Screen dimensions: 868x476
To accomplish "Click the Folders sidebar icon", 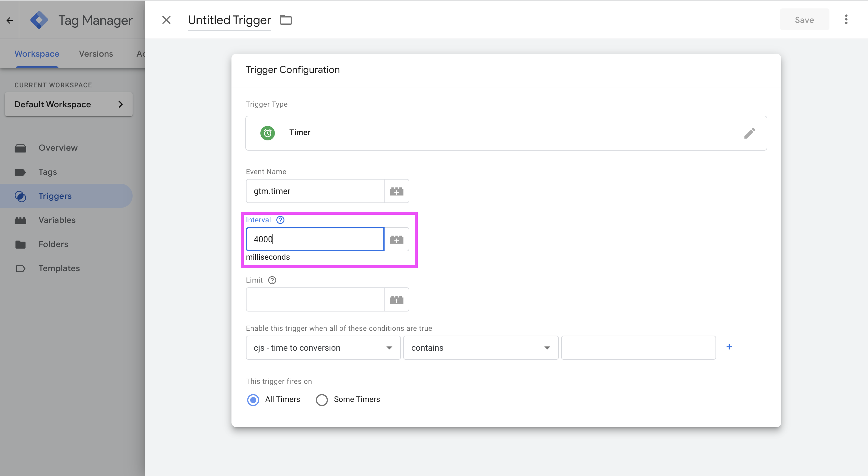I will [x=20, y=245].
